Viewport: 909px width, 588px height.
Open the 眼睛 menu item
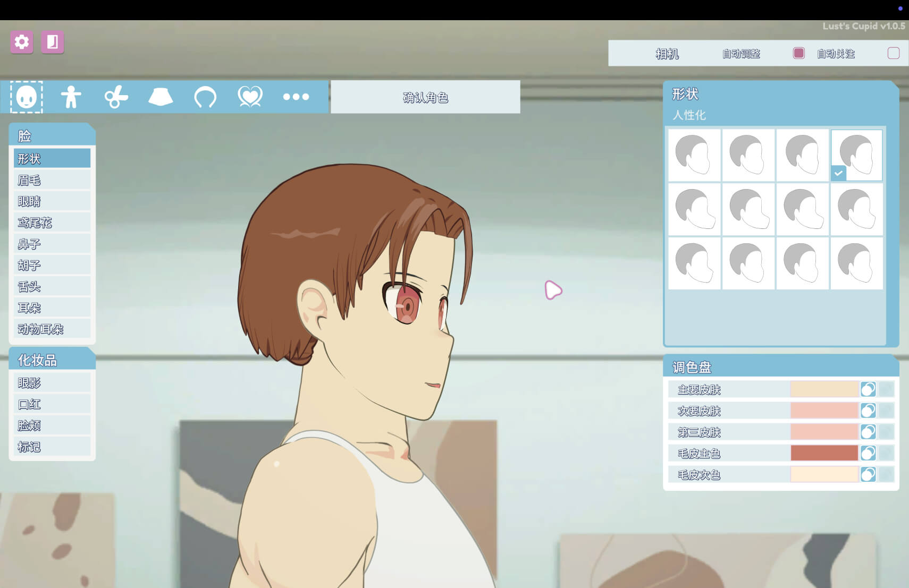coord(52,201)
